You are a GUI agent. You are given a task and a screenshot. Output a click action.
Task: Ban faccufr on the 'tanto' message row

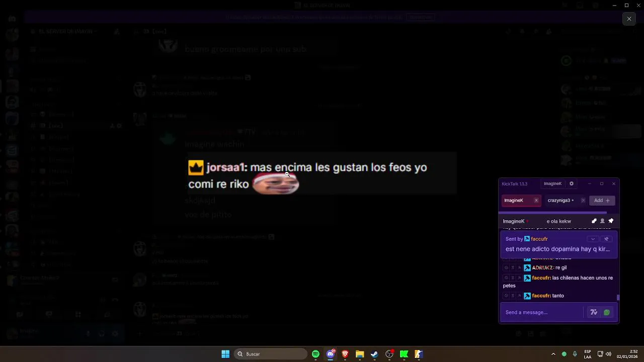click(x=506, y=296)
